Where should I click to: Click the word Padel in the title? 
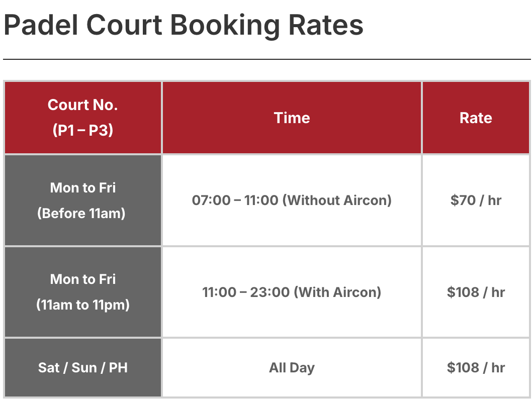41,25
